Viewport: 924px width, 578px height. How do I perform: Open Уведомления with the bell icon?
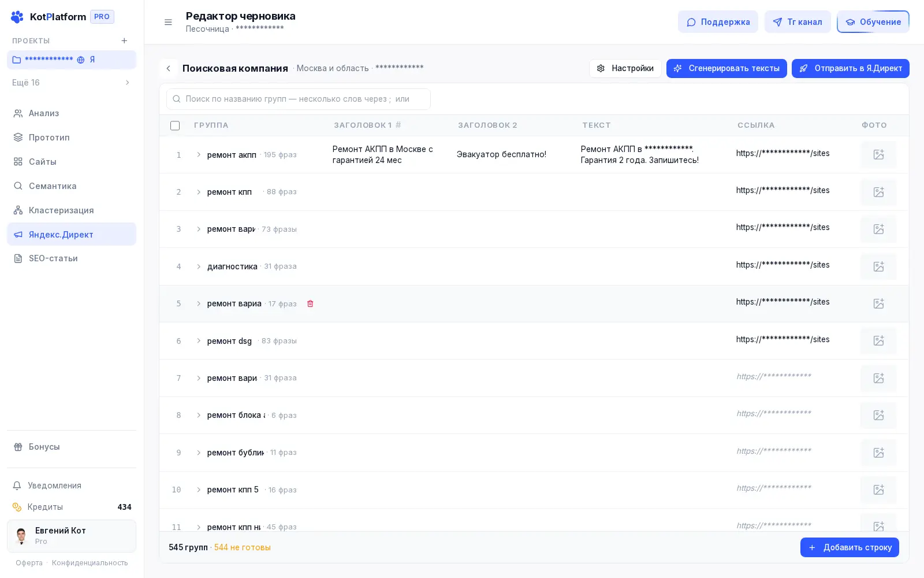17,486
